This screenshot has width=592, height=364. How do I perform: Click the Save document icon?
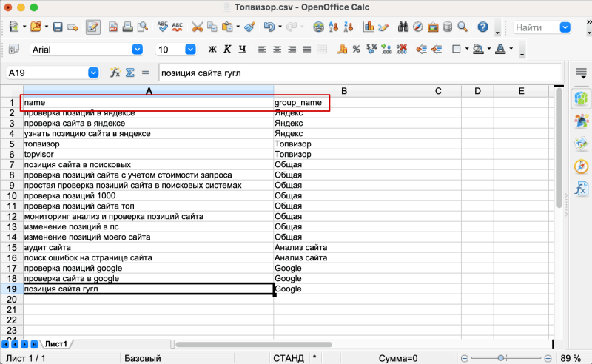point(57,27)
